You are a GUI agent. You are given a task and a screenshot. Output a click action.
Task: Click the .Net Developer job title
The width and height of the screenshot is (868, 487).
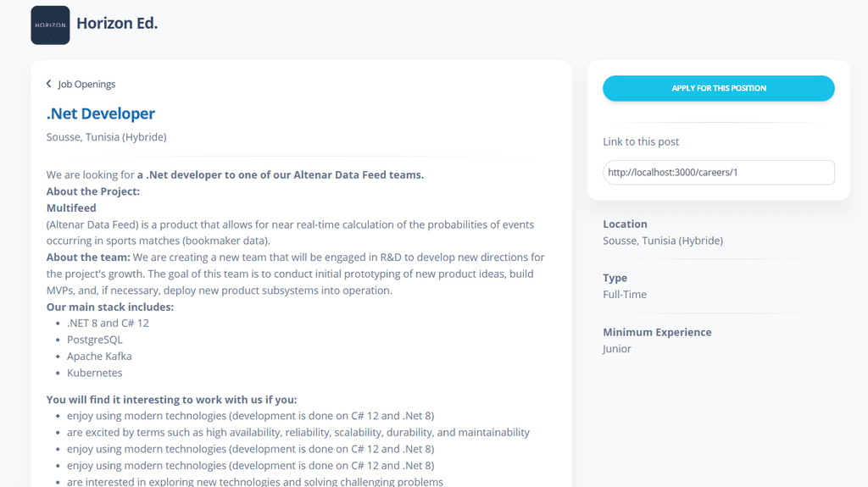101,113
